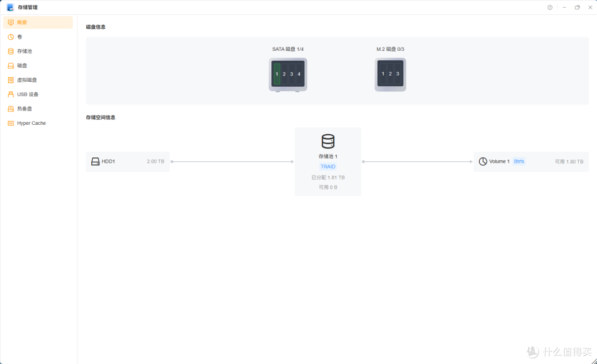This screenshot has height=364, width=597.
Task: Select M.2 slot 2
Action: [390, 74]
